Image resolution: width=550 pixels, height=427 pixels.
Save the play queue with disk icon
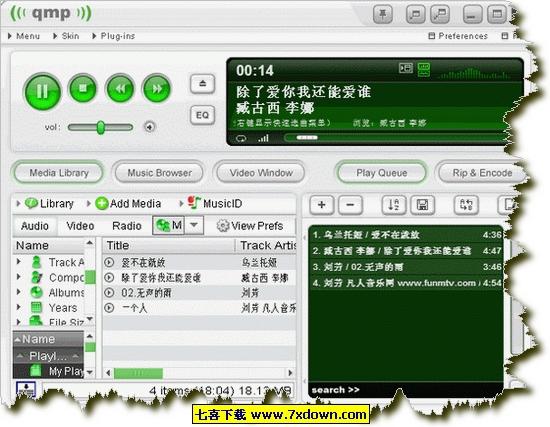pyautogui.click(x=422, y=205)
